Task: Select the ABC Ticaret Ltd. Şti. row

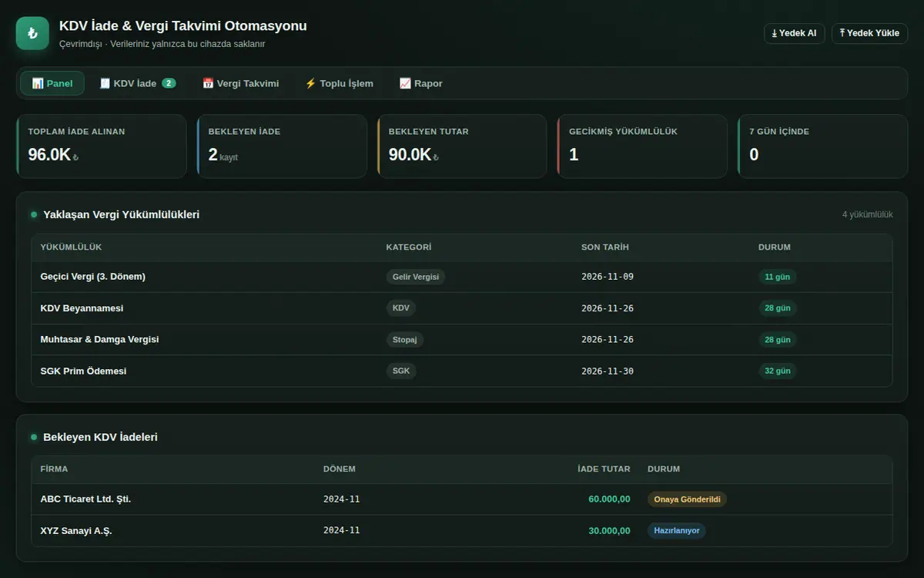Action: pyautogui.click(x=462, y=499)
